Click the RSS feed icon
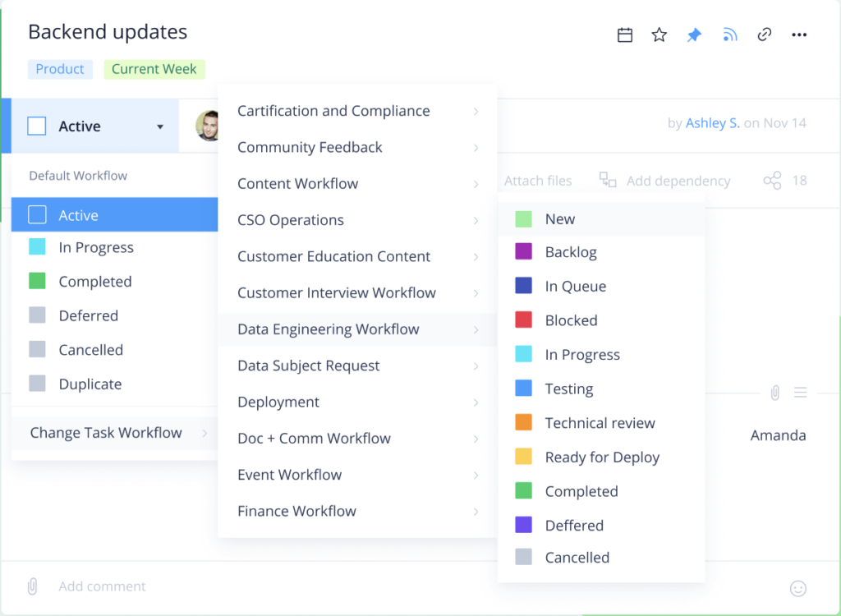The image size is (841, 616). point(729,34)
